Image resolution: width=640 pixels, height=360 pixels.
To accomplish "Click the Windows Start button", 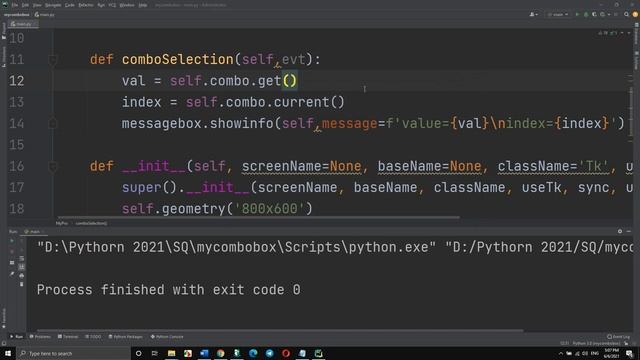I will [x=8, y=353].
